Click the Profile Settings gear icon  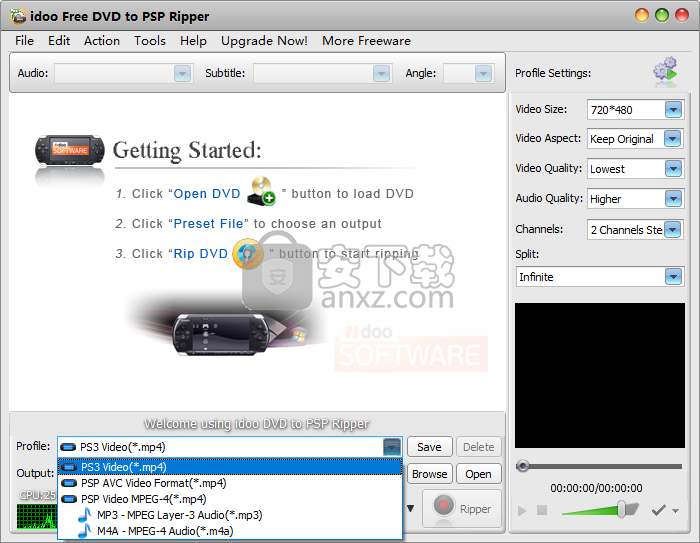click(666, 71)
